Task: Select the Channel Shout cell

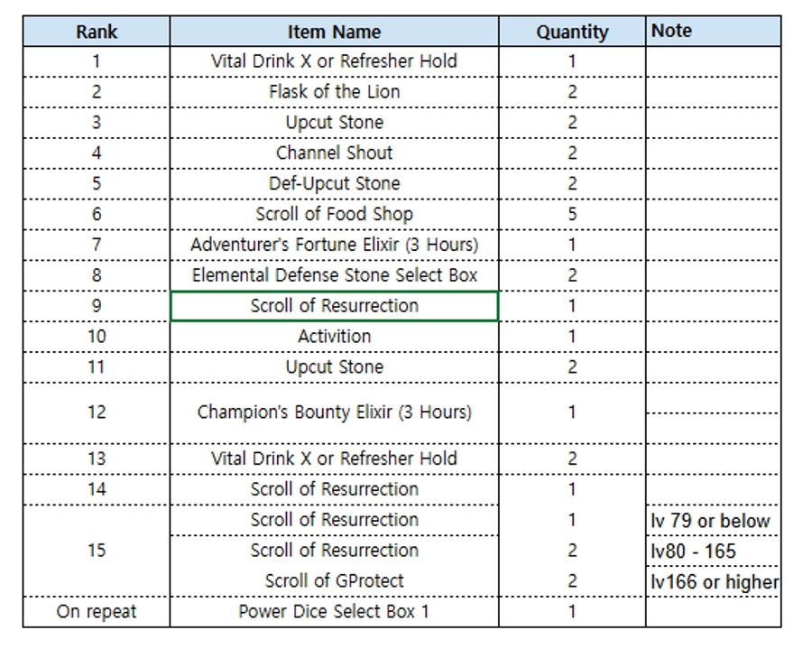Action: (334, 153)
